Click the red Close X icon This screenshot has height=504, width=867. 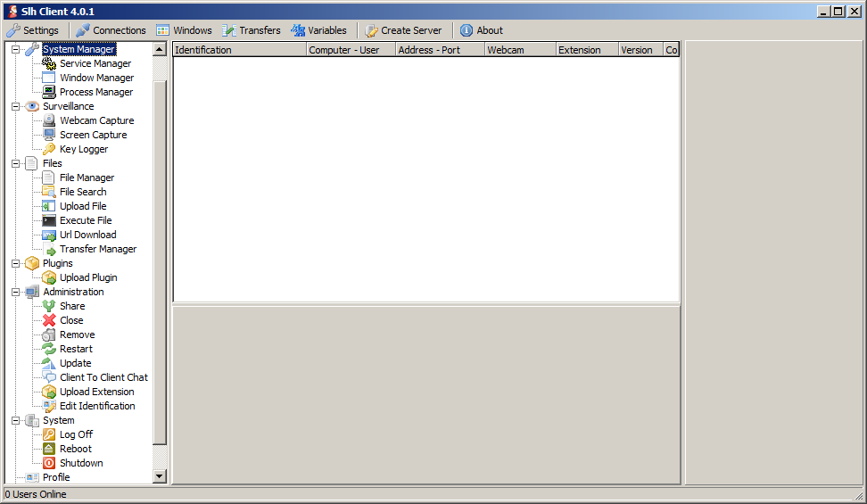49,320
